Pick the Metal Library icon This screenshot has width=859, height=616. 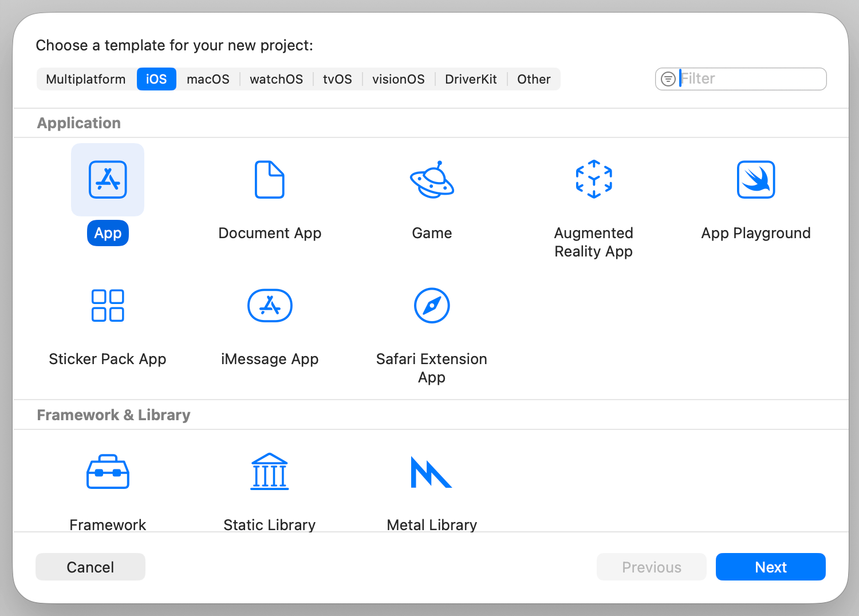[431, 472]
